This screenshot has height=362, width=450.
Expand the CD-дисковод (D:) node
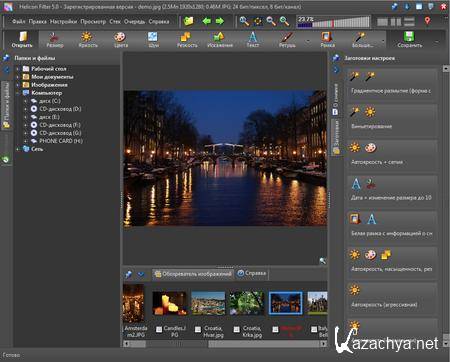(26, 109)
